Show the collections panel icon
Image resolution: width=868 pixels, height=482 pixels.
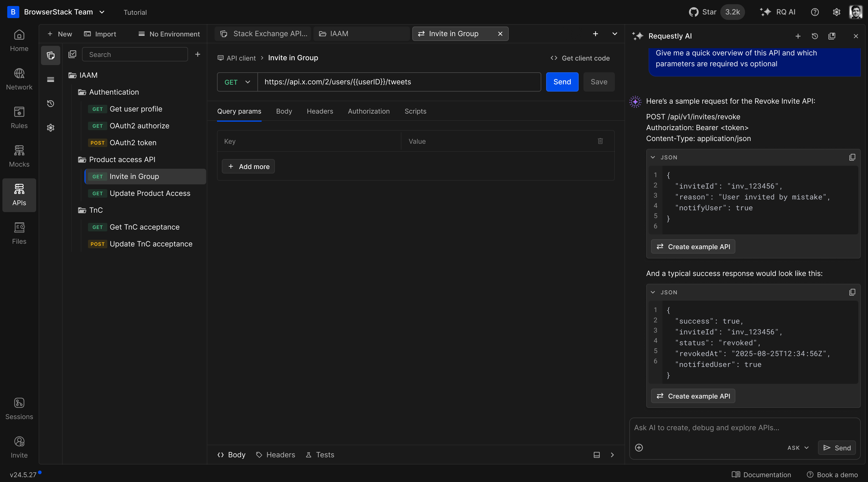tap(51, 55)
